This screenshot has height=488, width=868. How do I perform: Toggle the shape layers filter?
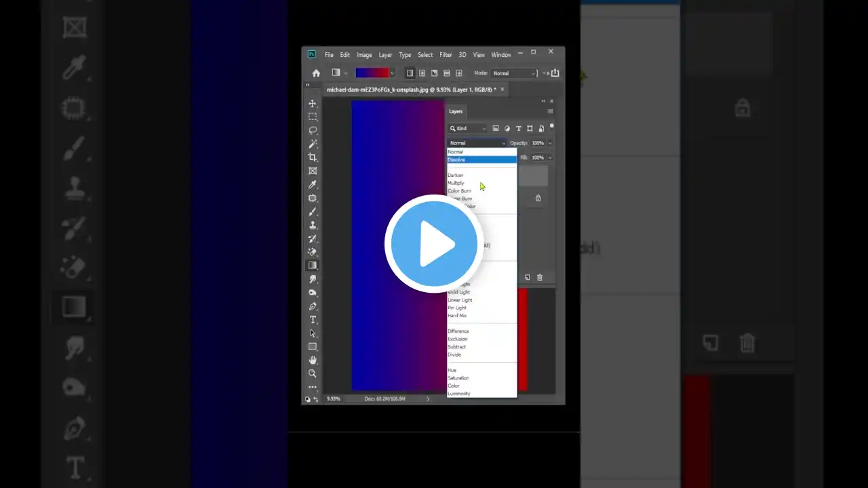coord(530,128)
